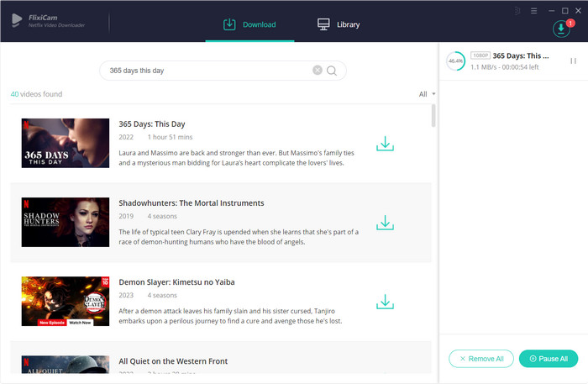Screen dimensions: 588x384
Task: Clear the search field with X icon
Action: (x=318, y=70)
